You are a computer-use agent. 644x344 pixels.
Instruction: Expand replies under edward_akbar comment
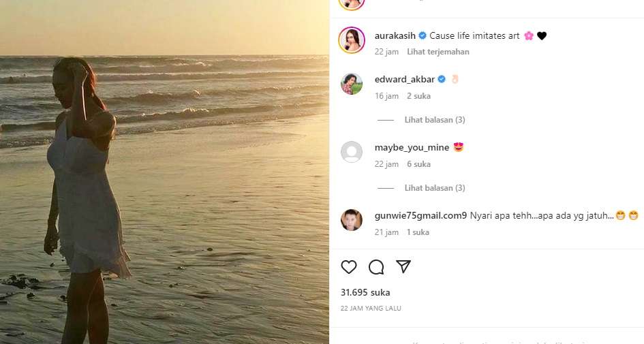434,120
